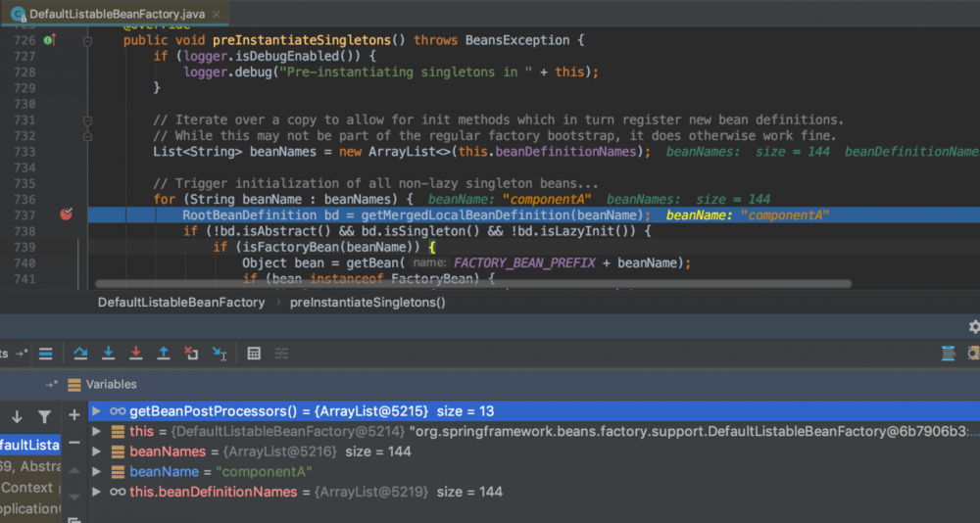980x523 pixels.
Task: Remove the selected watch with minus icon
Action: [x=73, y=443]
